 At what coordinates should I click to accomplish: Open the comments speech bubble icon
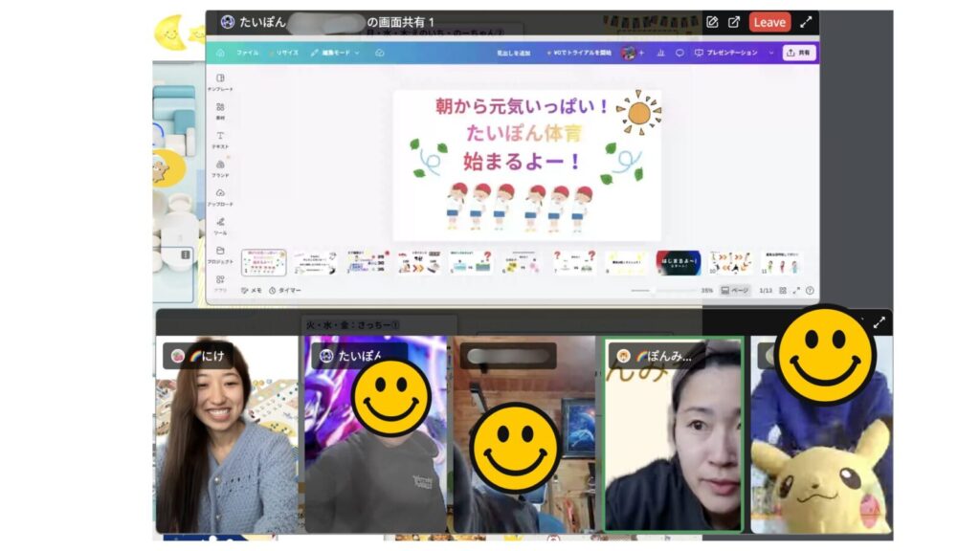pos(679,53)
